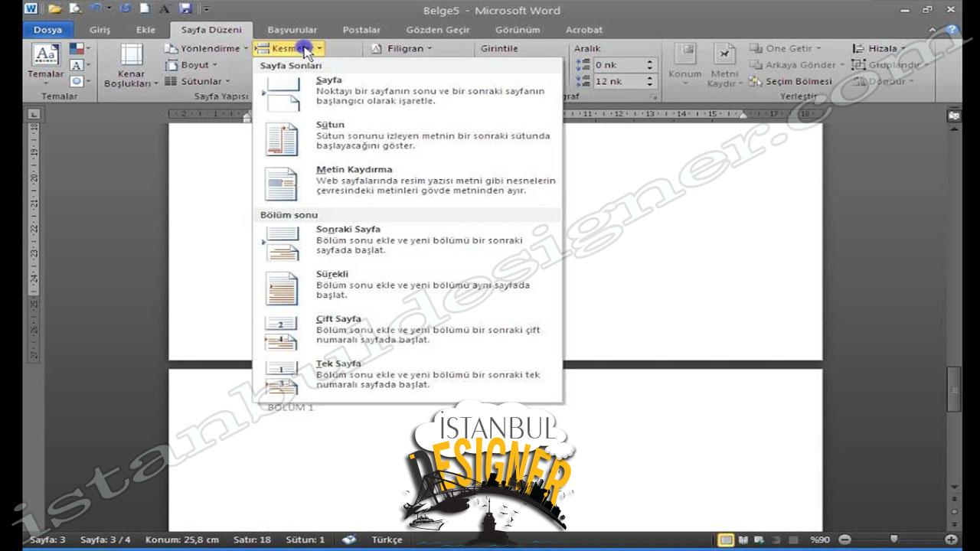Toggle the ruler button above scrollbar
This screenshot has height=551, width=980.
pos(953,115)
